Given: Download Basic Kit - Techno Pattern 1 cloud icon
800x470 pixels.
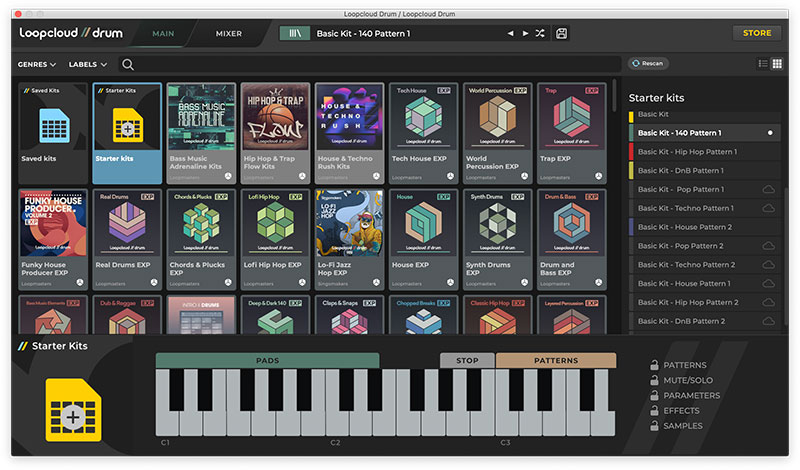Looking at the screenshot, I should 768,208.
